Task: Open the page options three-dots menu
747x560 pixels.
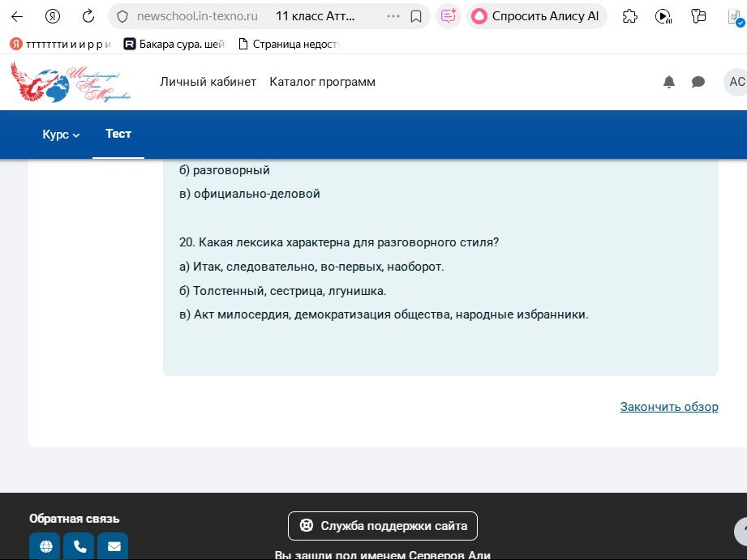Action: pos(393,16)
